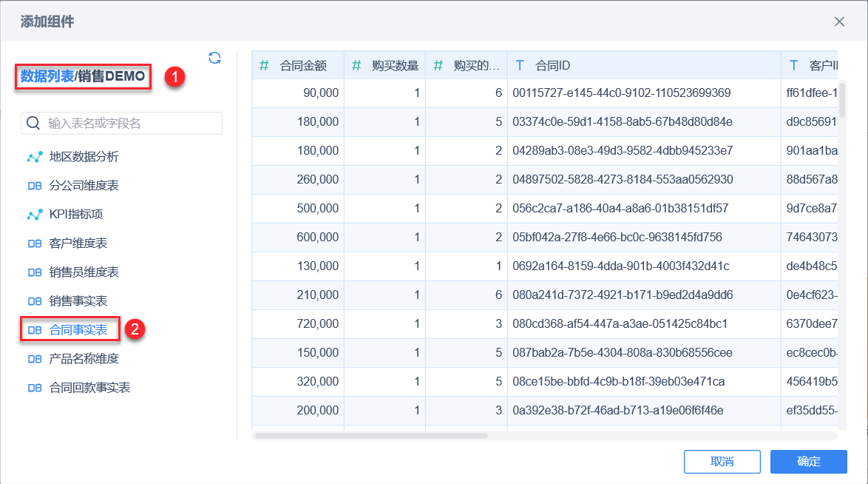Select the 合同事实表 table

pos(78,330)
